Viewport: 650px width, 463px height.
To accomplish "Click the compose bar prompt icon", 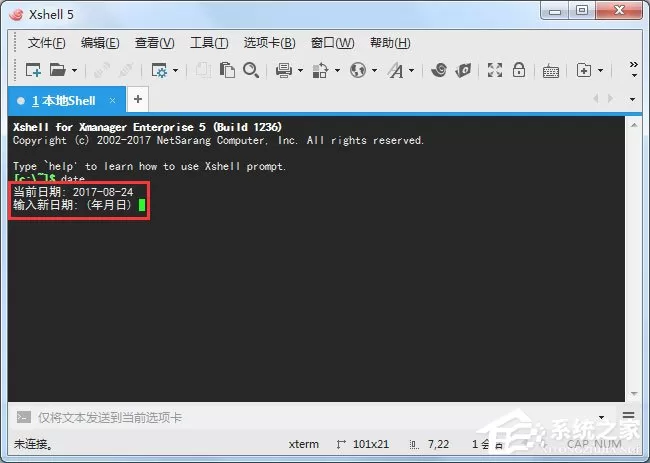I will point(24,417).
